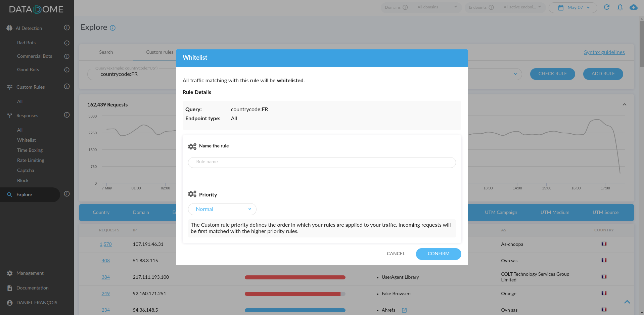Open the 384 requests link
Screen dimensions: 644x315
pos(106,277)
